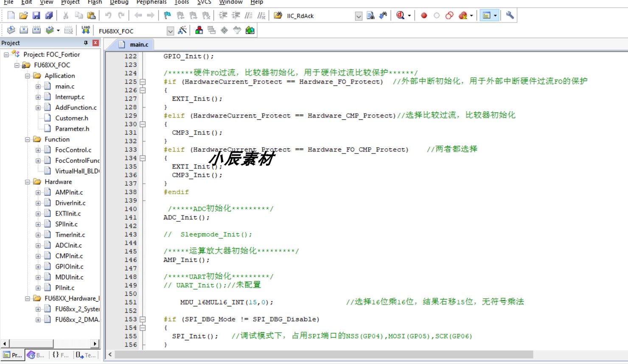Screen dimensions: 628x364
Task: Close the Project panel
Action: point(95,43)
